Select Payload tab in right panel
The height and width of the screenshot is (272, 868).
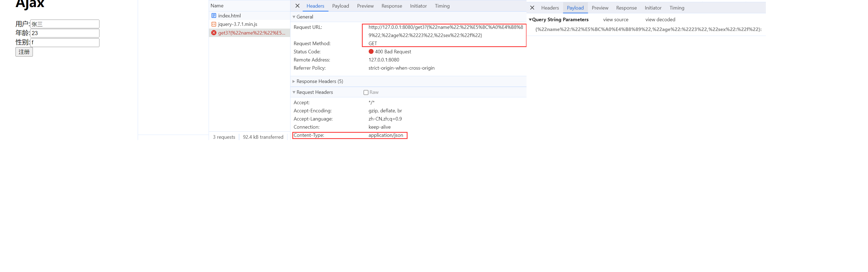coord(575,8)
